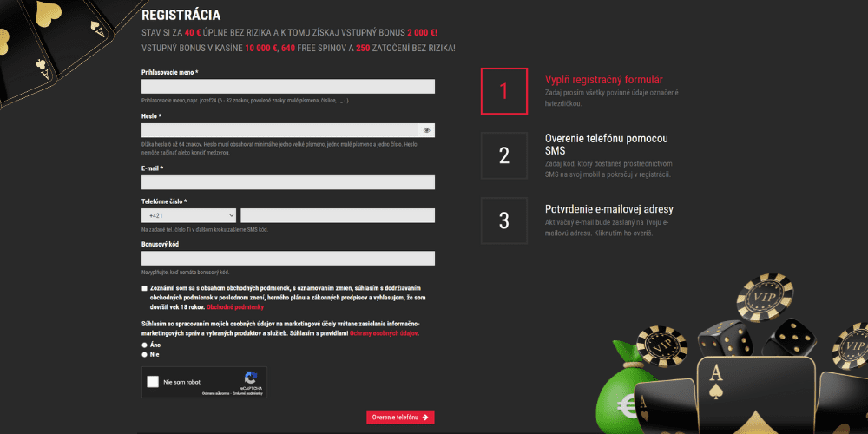This screenshot has height=434, width=868.
Task: Click the step 1 number box
Action: pyautogui.click(x=503, y=91)
